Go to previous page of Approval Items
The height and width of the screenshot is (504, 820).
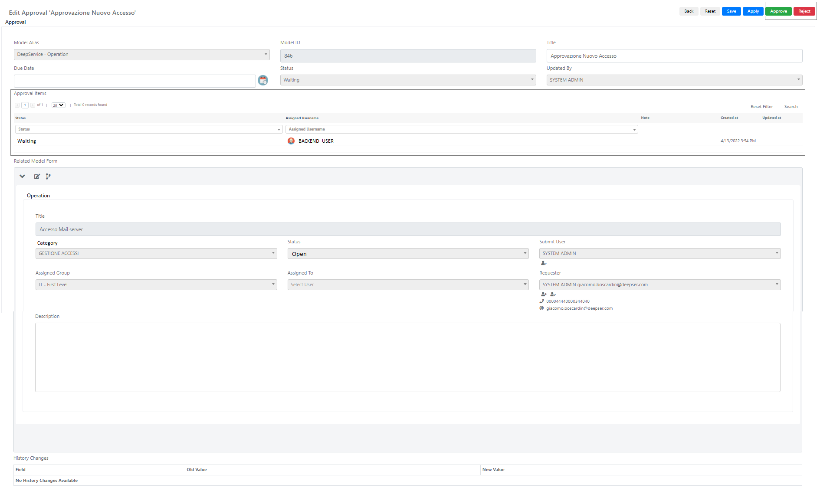coord(17,105)
